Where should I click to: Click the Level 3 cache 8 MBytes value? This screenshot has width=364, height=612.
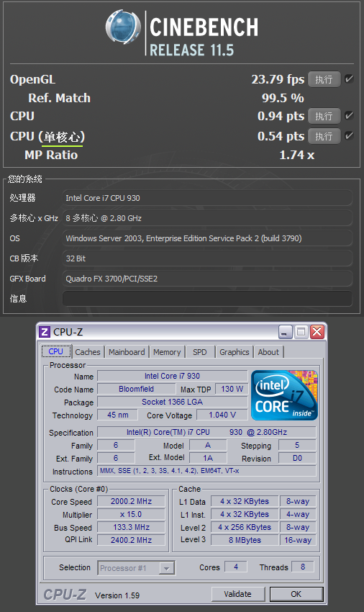tap(245, 540)
